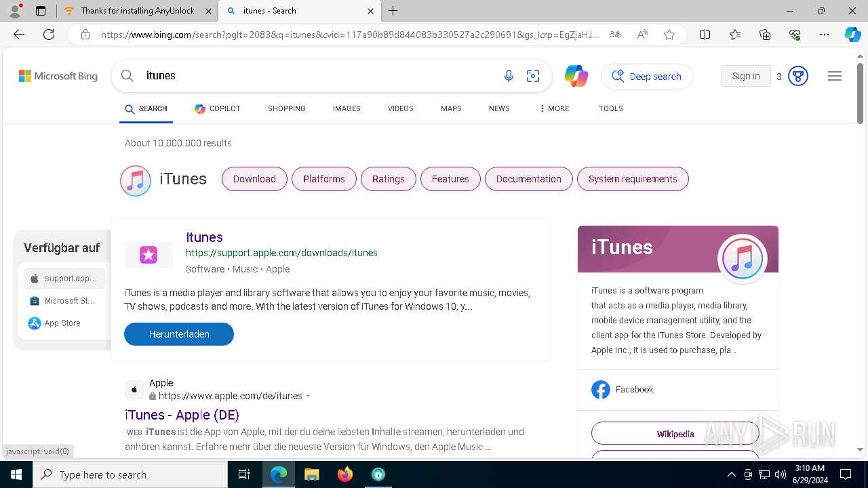Click the Sign in button

click(746, 76)
